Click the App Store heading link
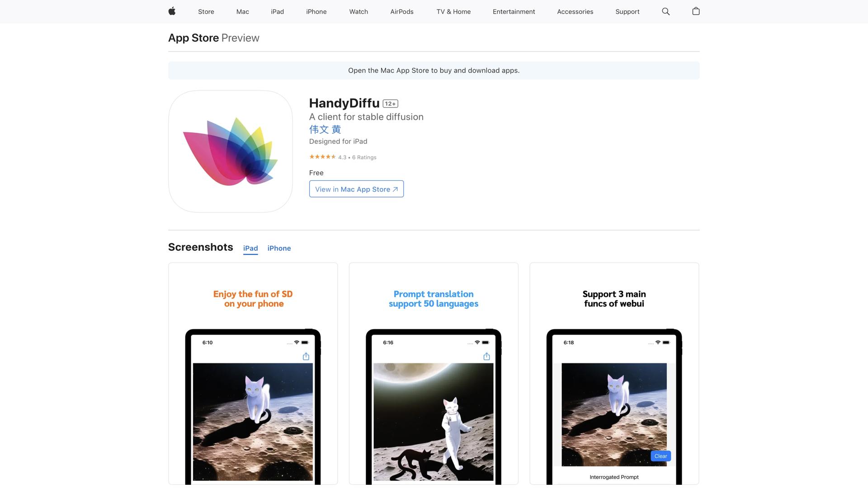The height and width of the screenshot is (488, 868). [x=193, y=38]
